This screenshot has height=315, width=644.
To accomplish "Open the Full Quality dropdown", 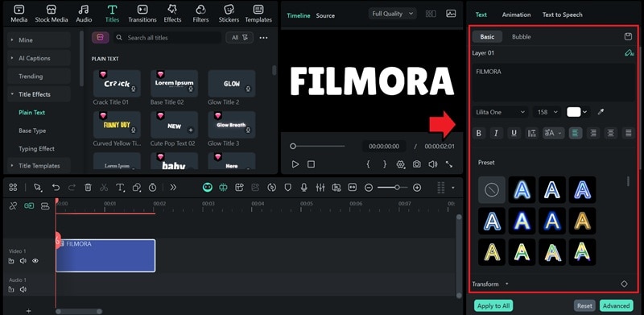I will tap(392, 14).
